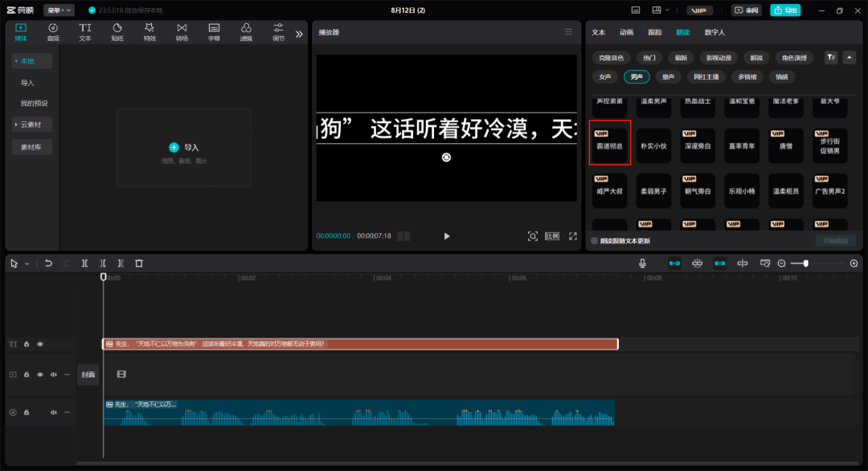
Task: Open video track more options
Action: coord(67,375)
